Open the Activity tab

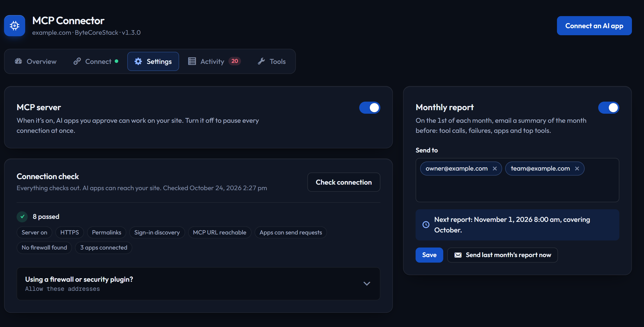point(215,61)
